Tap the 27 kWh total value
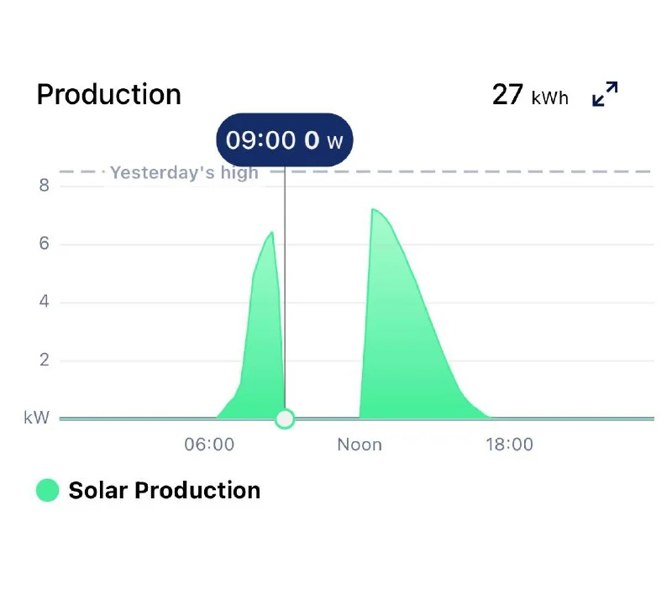This screenshot has height=616, width=672. [529, 95]
